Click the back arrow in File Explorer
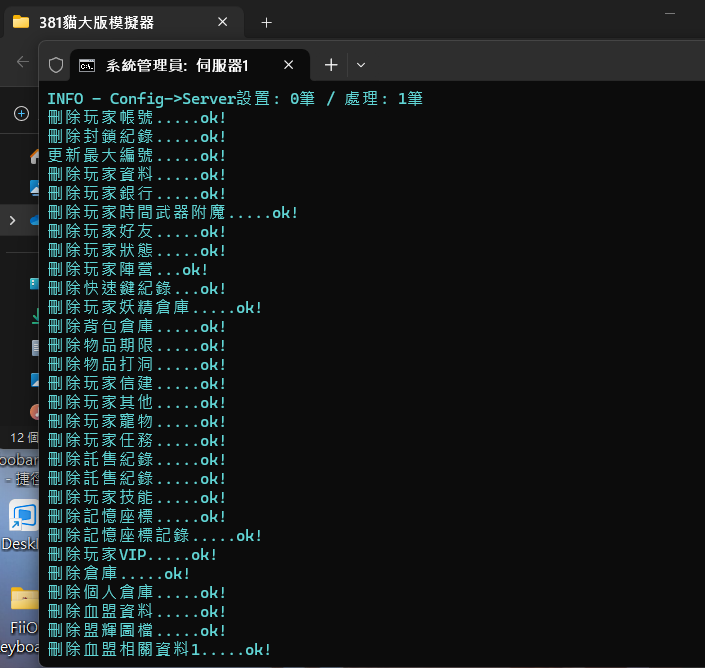The image size is (705, 668). (x=22, y=62)
